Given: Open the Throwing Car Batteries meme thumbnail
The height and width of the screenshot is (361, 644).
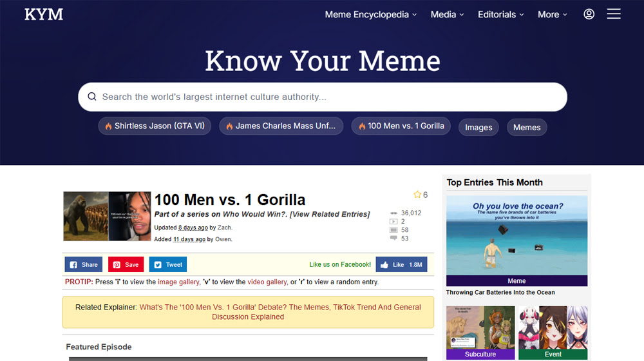Looking at the screenshot, I should (516, 240).
